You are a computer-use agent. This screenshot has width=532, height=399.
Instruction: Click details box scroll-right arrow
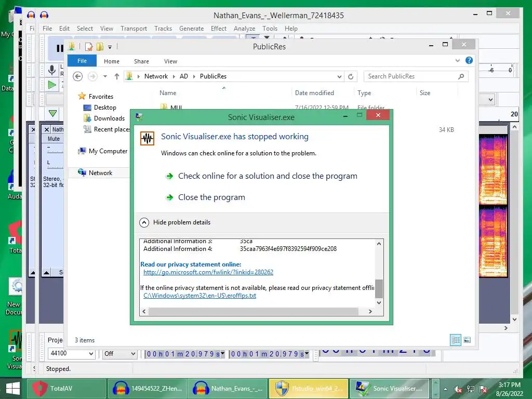370,312
